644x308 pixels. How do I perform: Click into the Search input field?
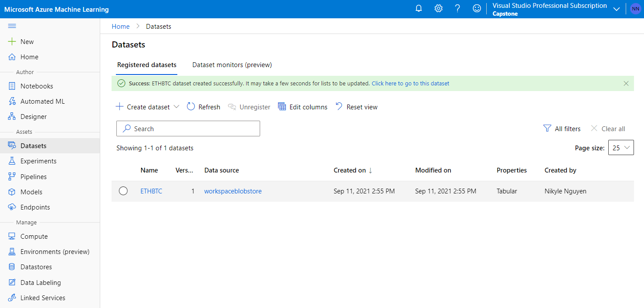click(x=188, y=129)
